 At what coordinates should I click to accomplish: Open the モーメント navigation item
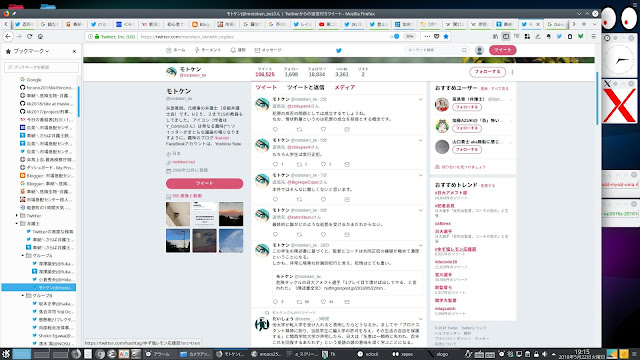point(208,50)
